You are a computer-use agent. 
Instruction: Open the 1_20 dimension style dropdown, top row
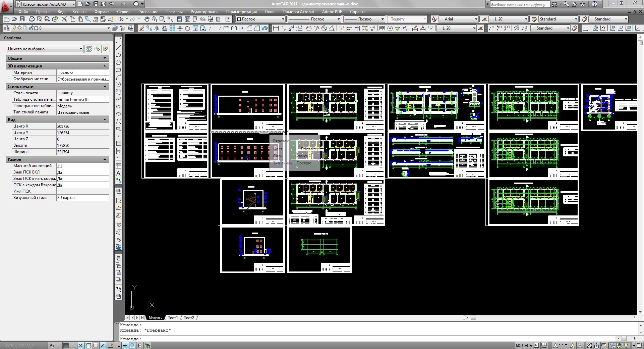coord(509,19)
